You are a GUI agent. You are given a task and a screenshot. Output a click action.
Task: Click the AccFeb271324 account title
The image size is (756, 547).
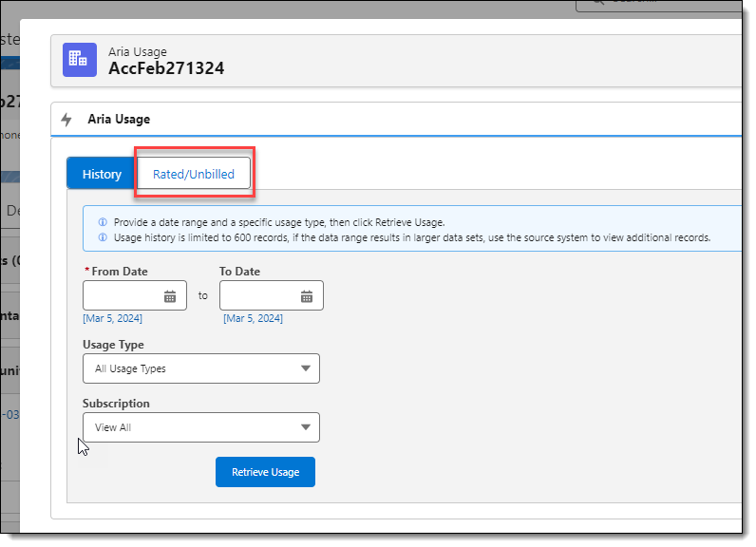coord(166,68)
